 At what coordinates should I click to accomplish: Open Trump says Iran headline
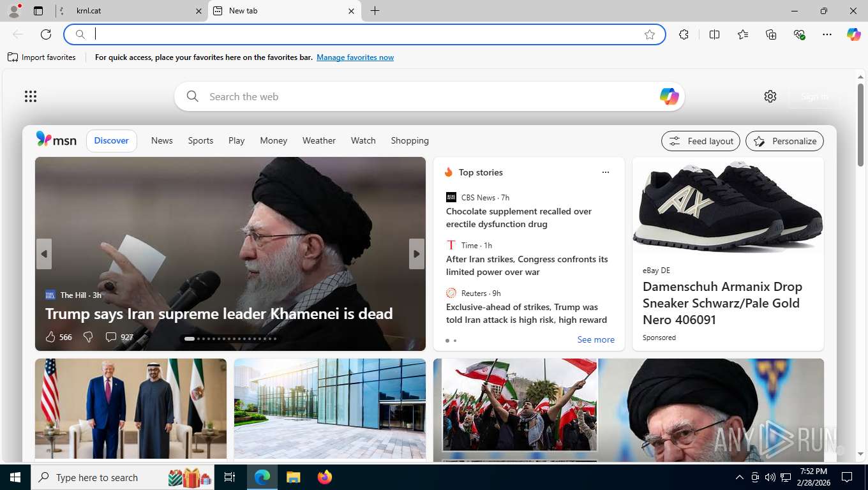click(219, 314)
